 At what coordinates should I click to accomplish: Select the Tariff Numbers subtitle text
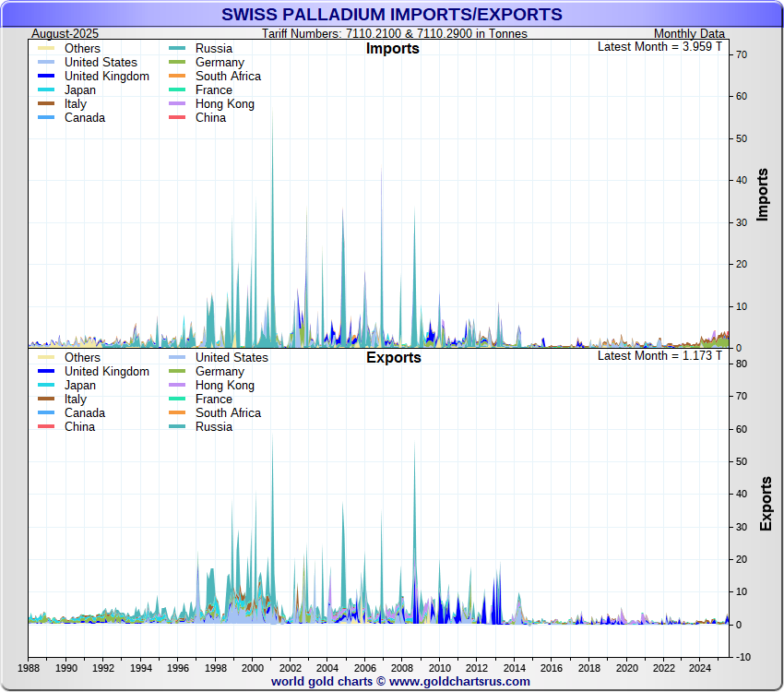point(395,34)
